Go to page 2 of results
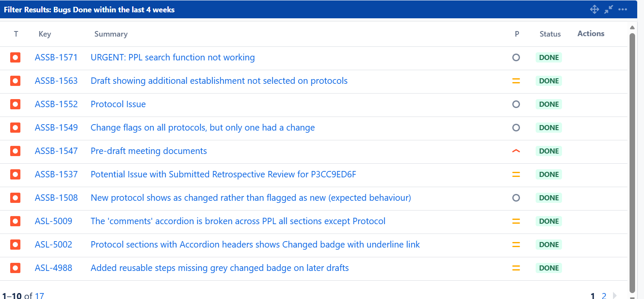 coord(604,295)
